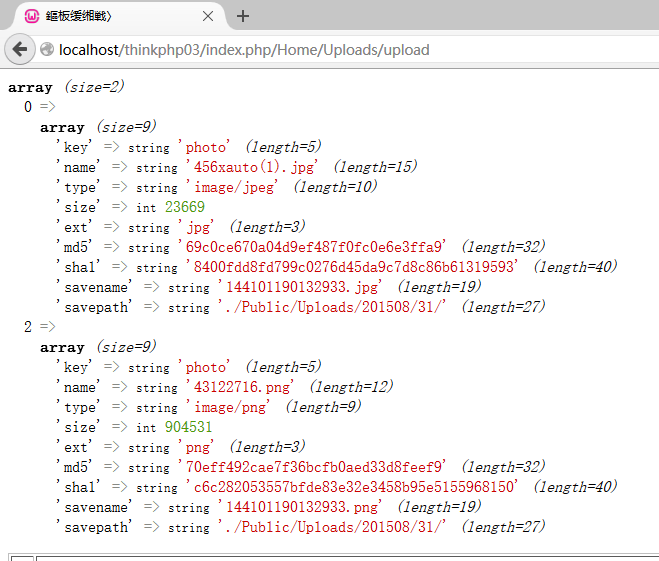Go back using the browser back arrow

[20, 49]
